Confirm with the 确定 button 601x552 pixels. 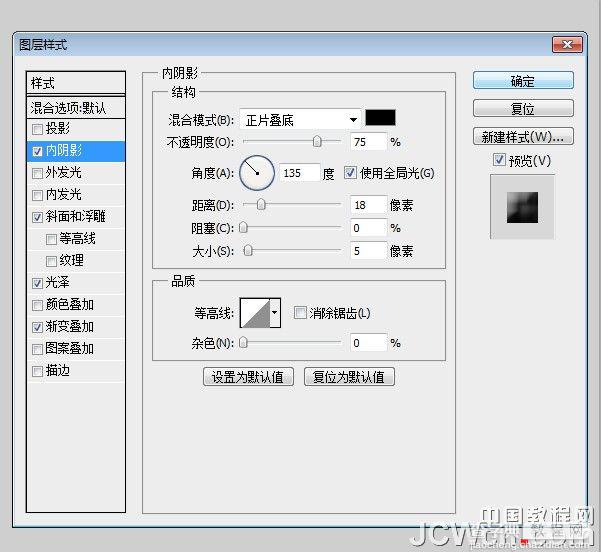click(x=523, y=80)
